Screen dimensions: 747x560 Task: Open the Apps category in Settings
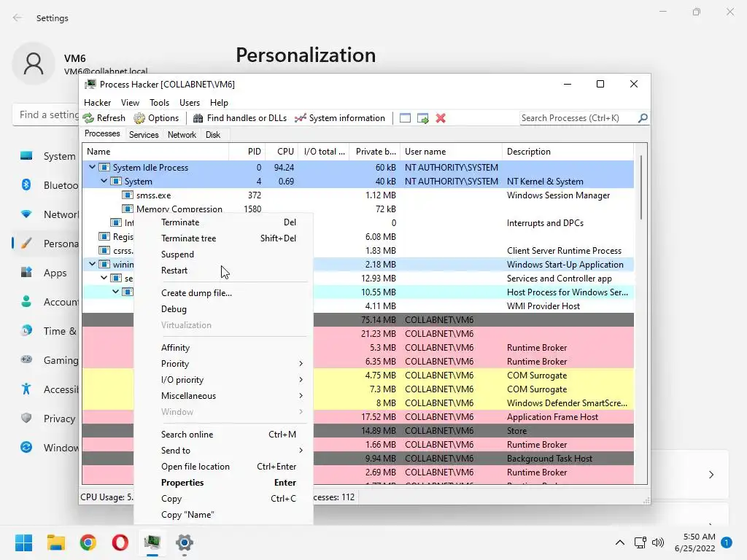tap(45, 273)
